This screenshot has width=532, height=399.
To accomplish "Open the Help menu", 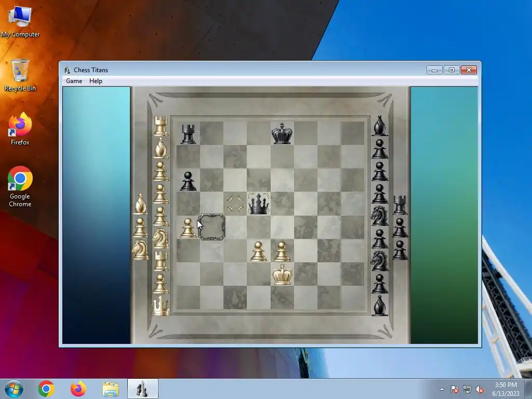I will coord(96,81).
